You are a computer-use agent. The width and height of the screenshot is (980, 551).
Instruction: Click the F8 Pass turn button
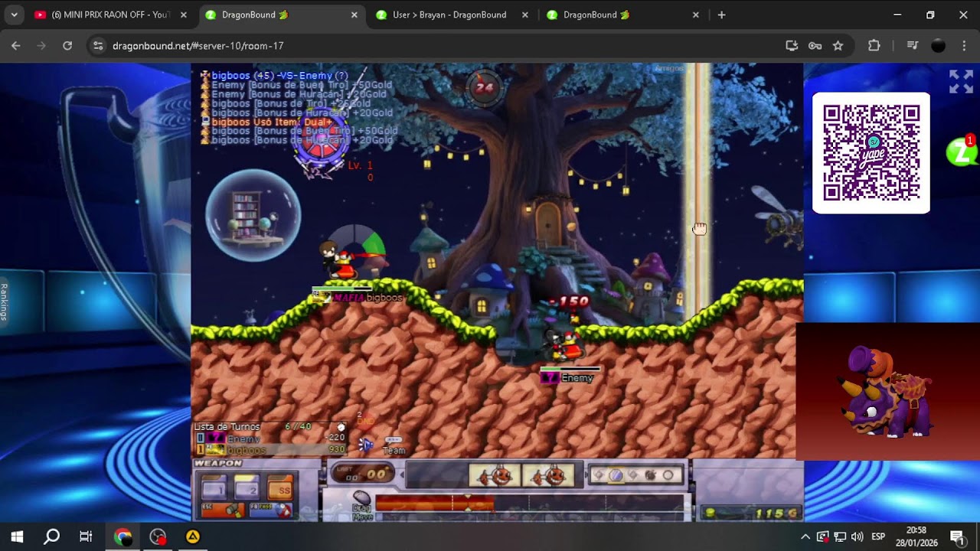[x=270, y=510]
